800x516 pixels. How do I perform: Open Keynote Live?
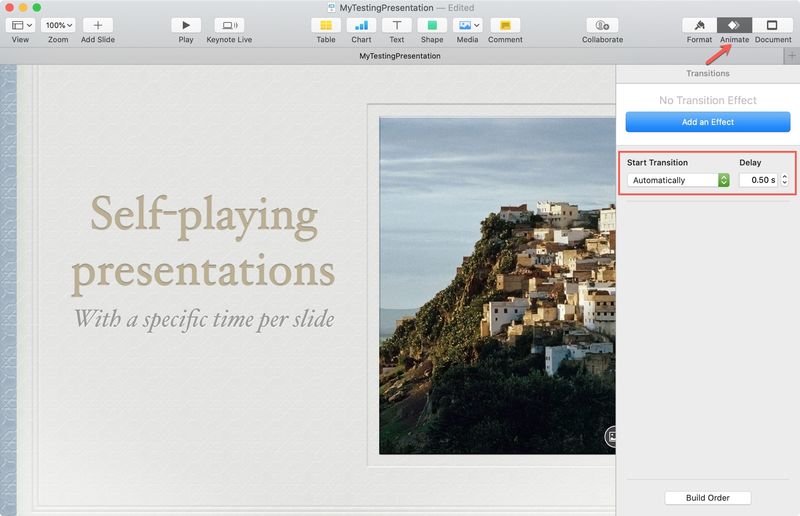point(229,25)
